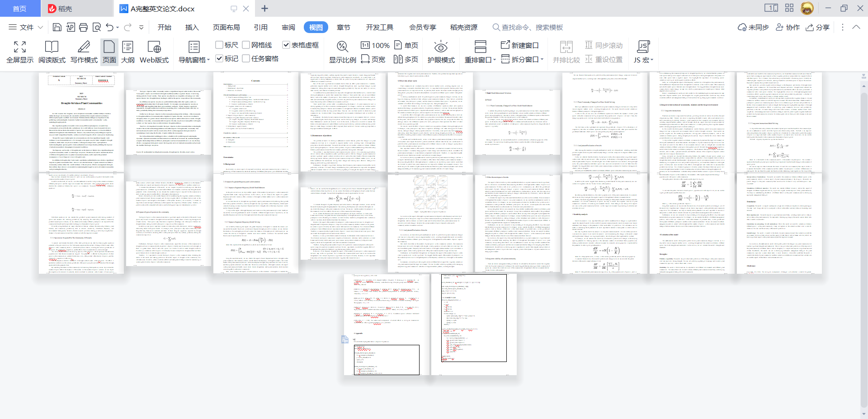Screen dimensions: 868x419
Task: Enable the 任务窗格 task pane checkbox
Action: (x=246, y=58)
